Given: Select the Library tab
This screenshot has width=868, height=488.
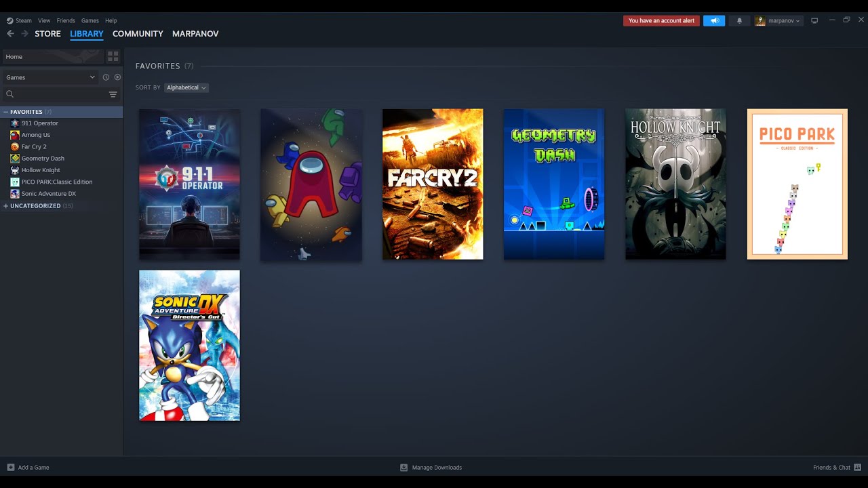Looking at the screenshot, I should pos(87,33).
